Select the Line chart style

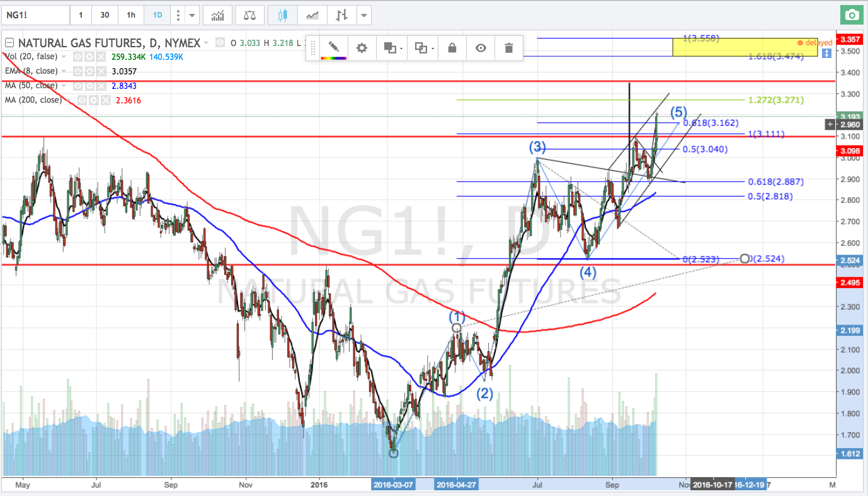click(312, 14)
